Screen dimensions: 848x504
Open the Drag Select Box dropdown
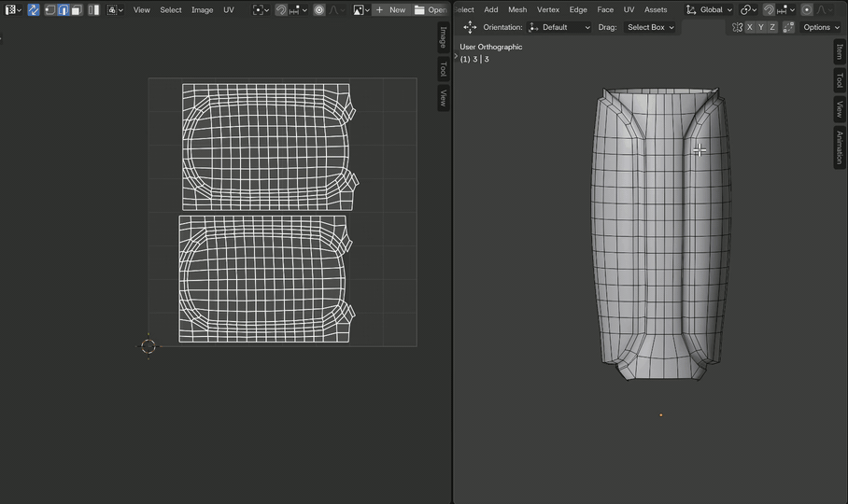pos(651,27)
